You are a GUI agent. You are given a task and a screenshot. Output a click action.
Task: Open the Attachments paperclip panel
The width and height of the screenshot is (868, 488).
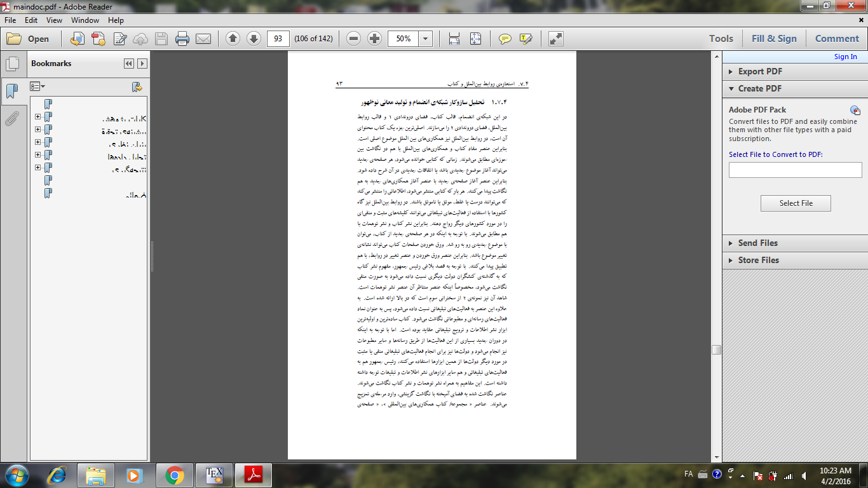pos(11,119)
